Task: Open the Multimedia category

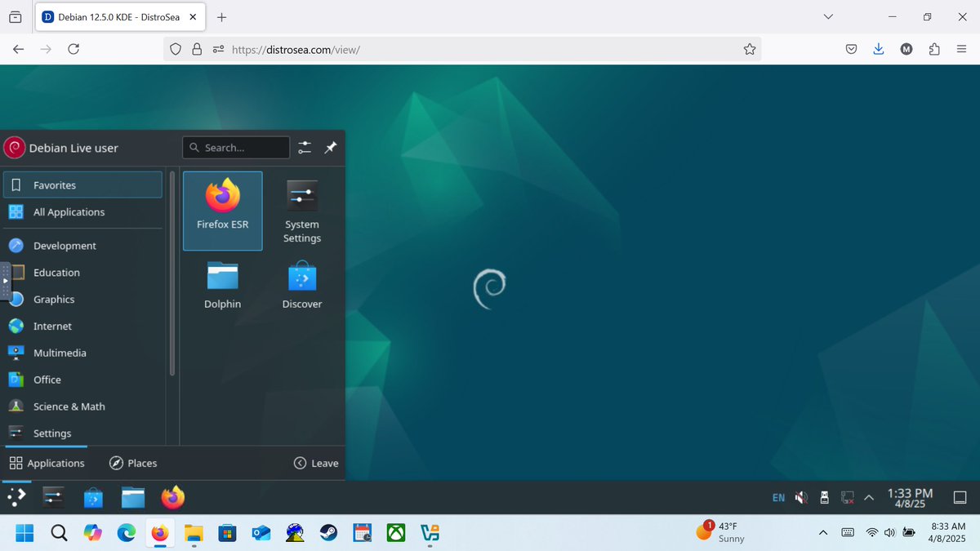Action: point(83,353)
